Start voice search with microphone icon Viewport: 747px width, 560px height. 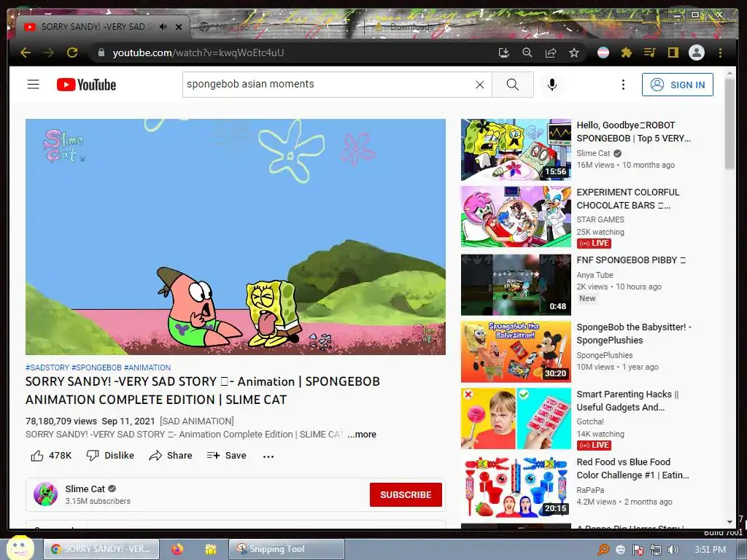(x=551, y=85)
